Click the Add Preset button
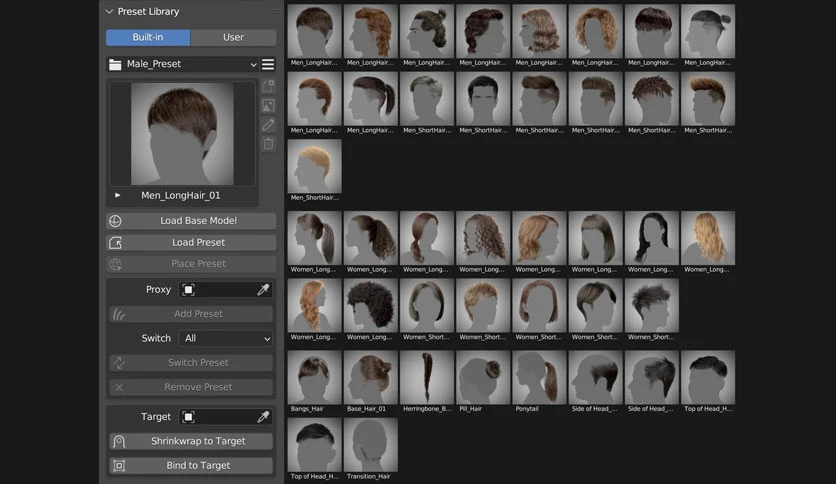836x484 pixels. tap(191, 314)
